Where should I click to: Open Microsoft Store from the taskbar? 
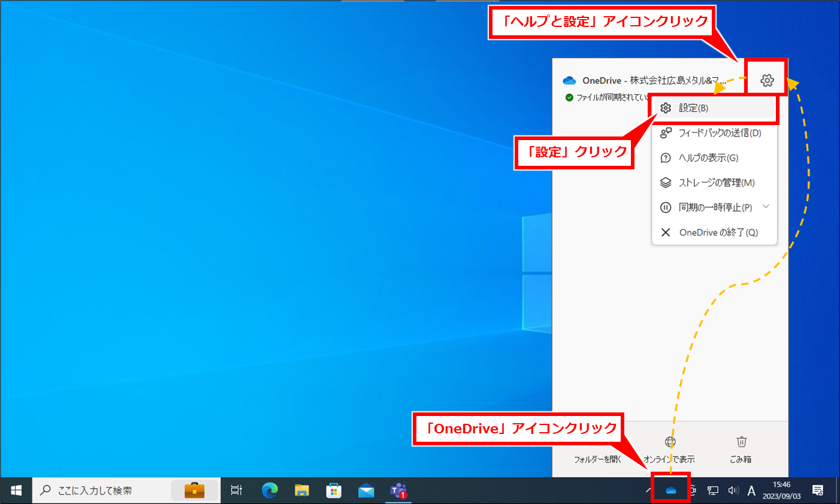[x=334, y=491]
